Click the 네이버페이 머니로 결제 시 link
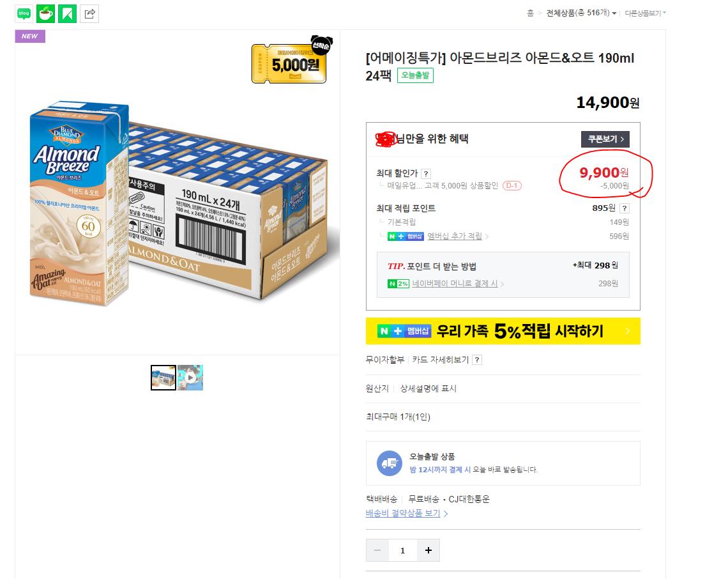 click(x=457, y=284)
